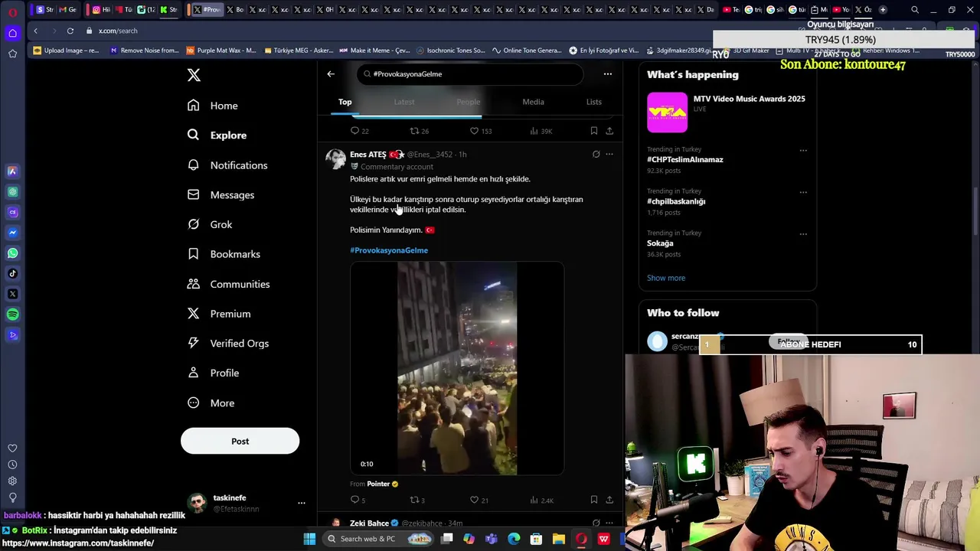Screen dimensions: 980x551
Task: Like Enes ATEŞ post with 21 likes
Action: [479, 500]
